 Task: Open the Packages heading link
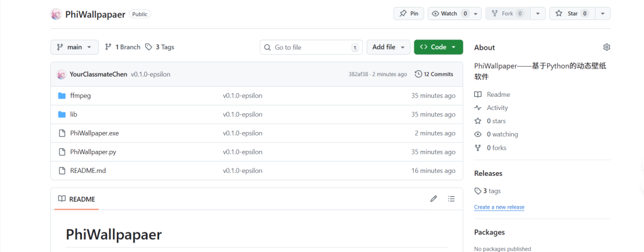[x=489, y=233]
